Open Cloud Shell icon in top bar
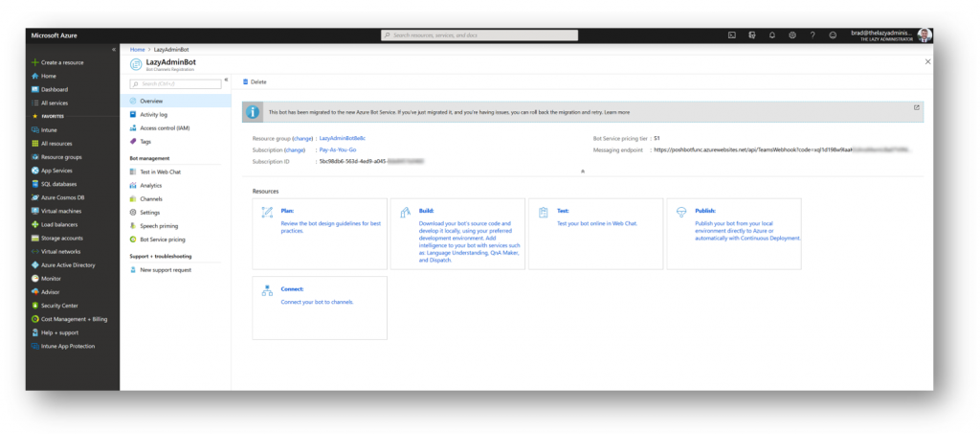 tap(731, 35)
